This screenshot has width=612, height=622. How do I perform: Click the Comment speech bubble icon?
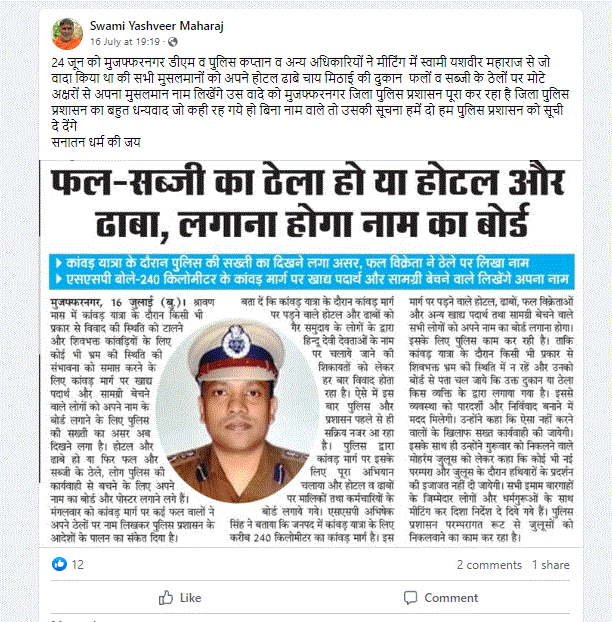(411, 598)
